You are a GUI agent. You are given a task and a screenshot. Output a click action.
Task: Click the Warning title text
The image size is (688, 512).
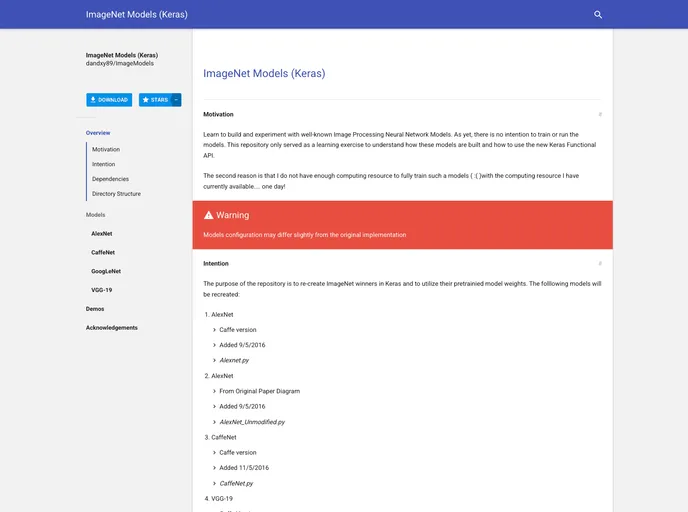(x=233, y=215)
